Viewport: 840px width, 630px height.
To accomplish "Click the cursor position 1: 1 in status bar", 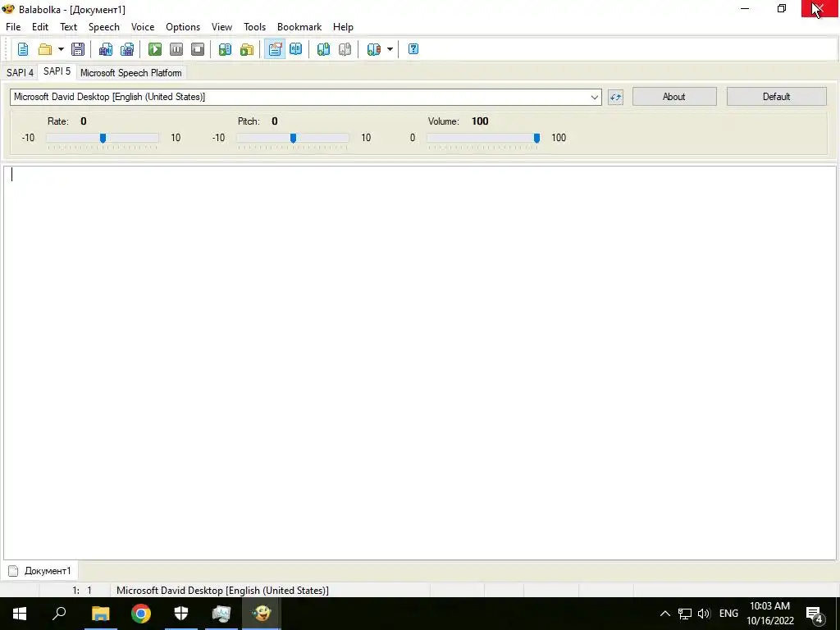I will 82,591.
